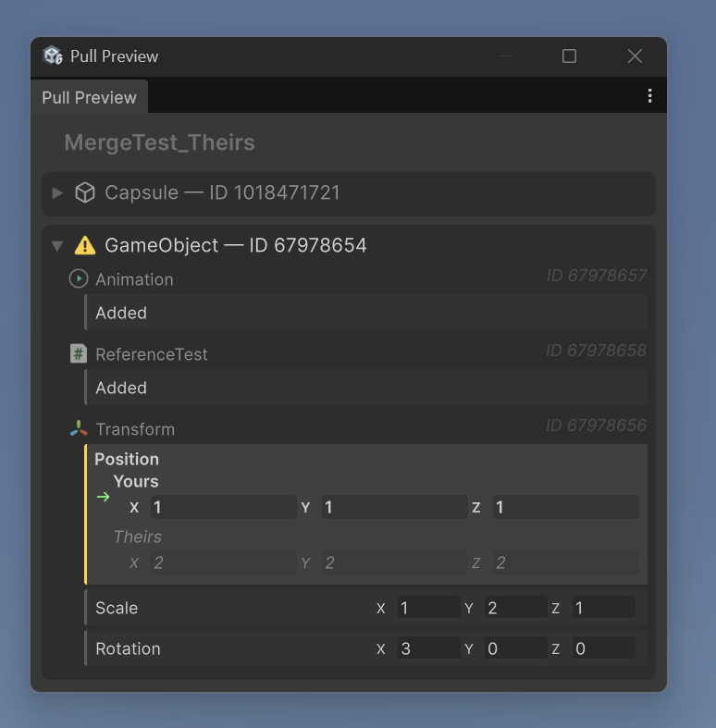716x728 pixels.
Task: Click the MergeTest_Theirs scene heading
Action: [159, 142]
